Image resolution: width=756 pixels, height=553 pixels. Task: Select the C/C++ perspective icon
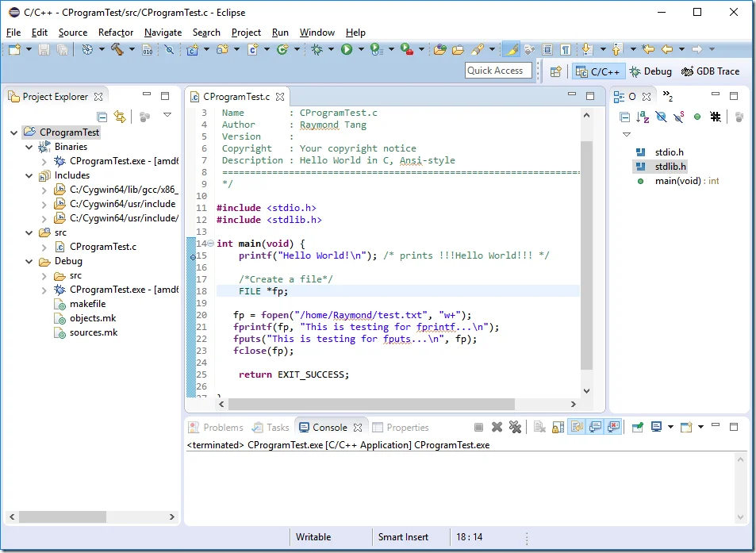[x=598, y=71]
